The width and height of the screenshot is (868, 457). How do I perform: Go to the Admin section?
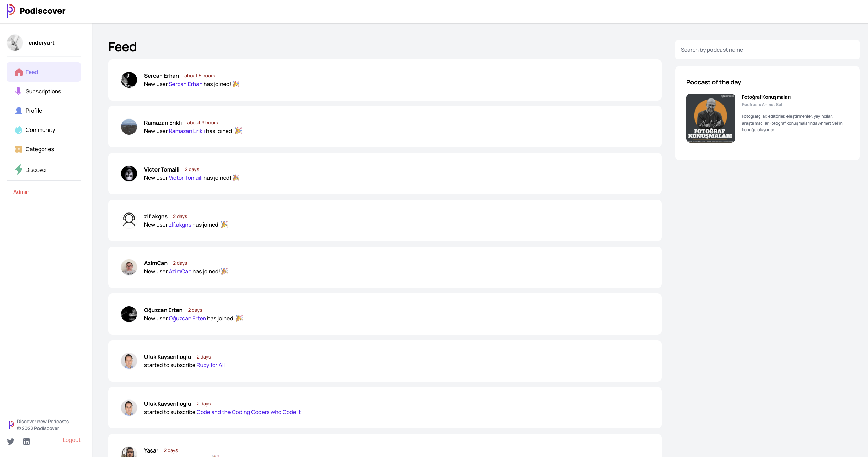(x=21, y=192)
